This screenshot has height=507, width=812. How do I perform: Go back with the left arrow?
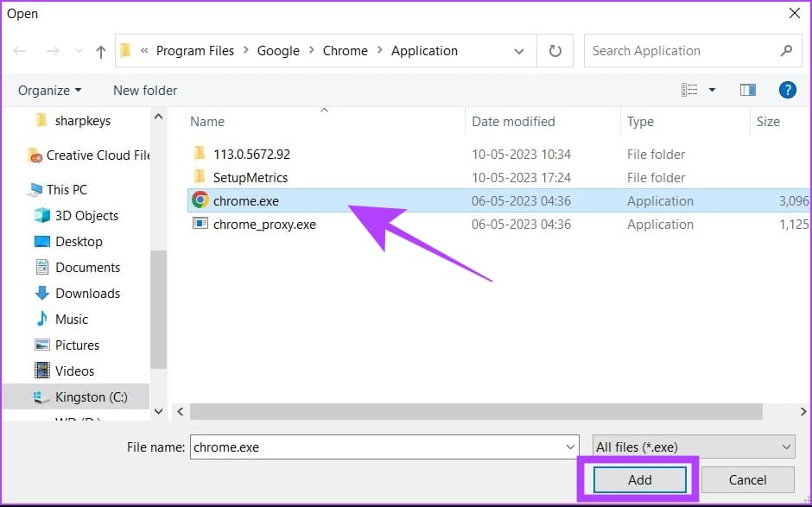tap(20, 51)
